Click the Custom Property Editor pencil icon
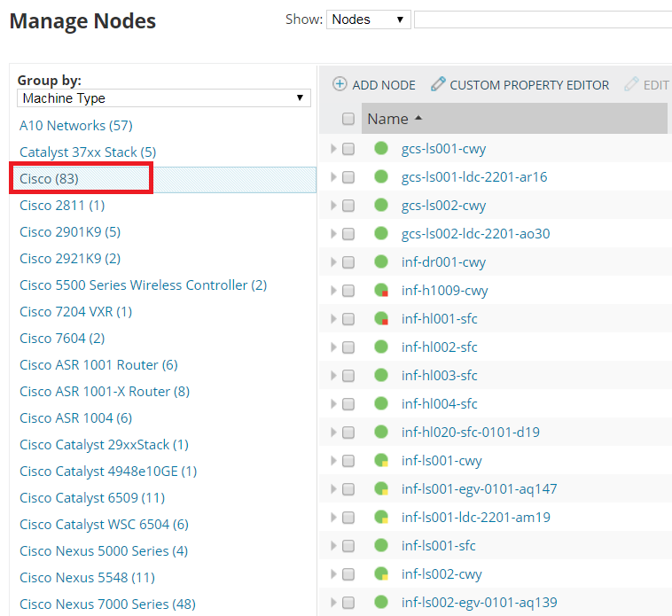The width and height of the screenshot is (672, 616). click(438, 84)
